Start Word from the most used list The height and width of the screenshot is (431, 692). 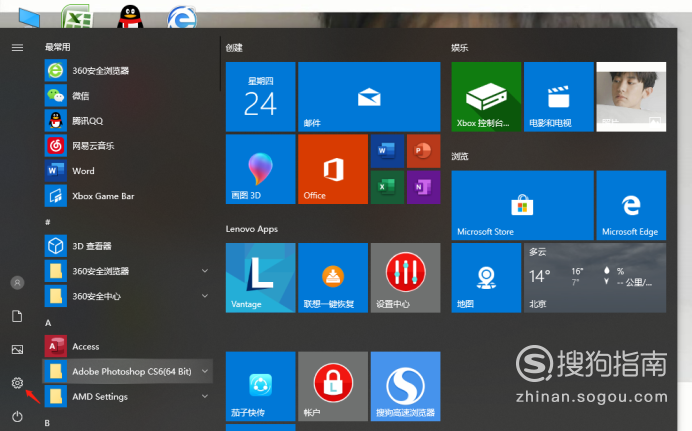point(128,171)
